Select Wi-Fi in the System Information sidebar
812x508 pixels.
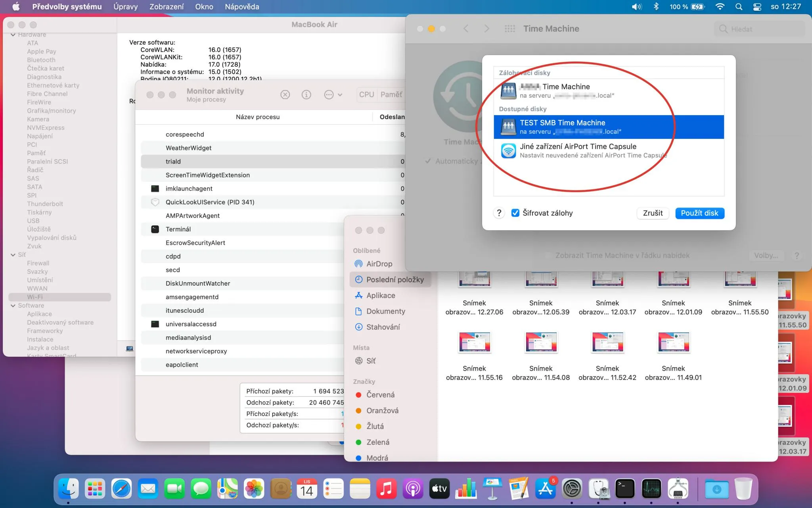[x=59, y=297]
